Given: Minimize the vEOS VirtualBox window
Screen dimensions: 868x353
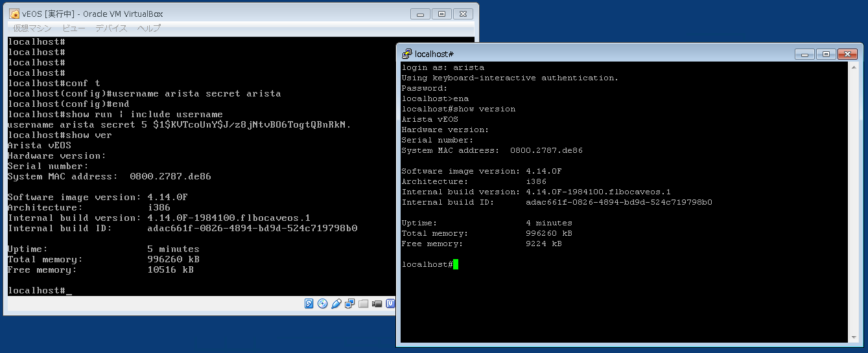Looking at the screenshot, I should click(x=421, y=14).
